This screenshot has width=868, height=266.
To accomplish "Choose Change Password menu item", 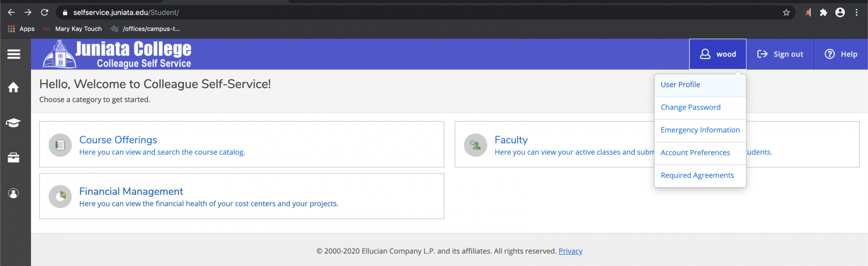I will coord(700,108).
